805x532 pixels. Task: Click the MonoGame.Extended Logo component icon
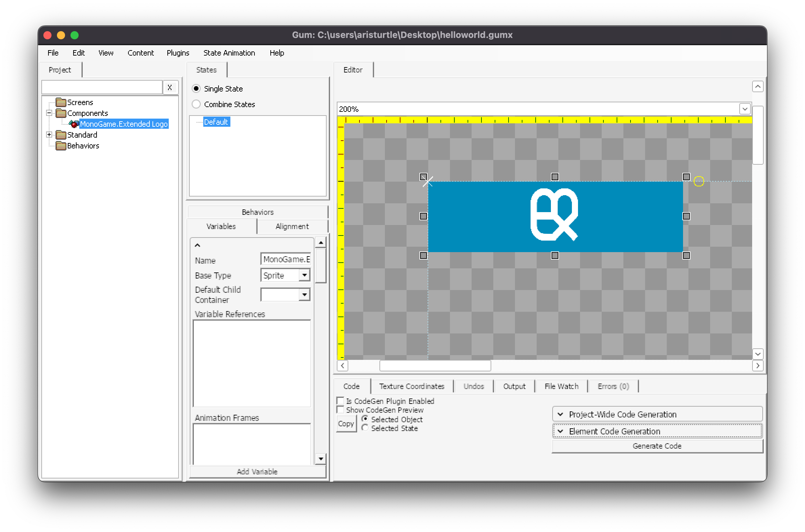pos(74,124)
